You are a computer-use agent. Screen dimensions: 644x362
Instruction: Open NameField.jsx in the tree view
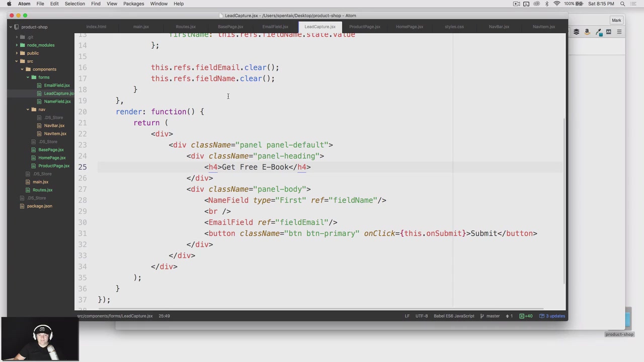pos(57,102)
